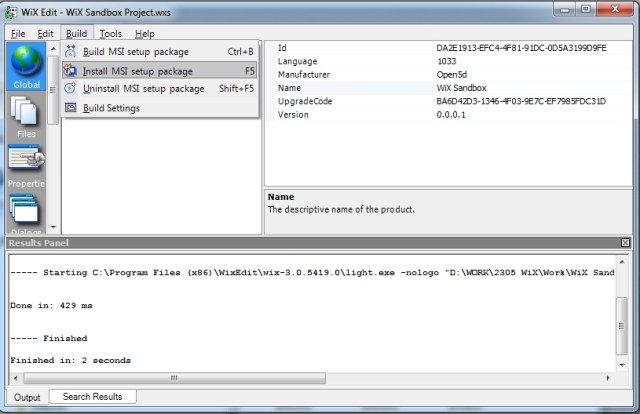Viewport: 640px width, 414px height.
Task: Open the Help menu
Action: tap(145, 33)
